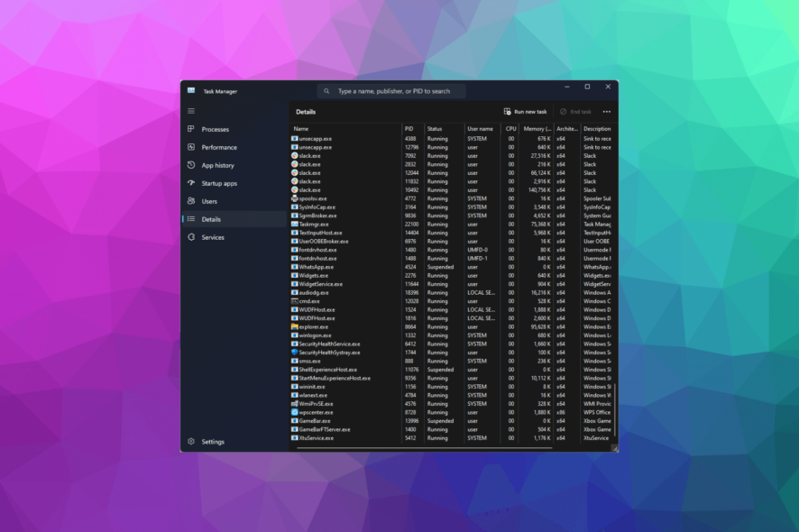Click the Users people icon
The image size is (799, 532).
tap(191, 201)
